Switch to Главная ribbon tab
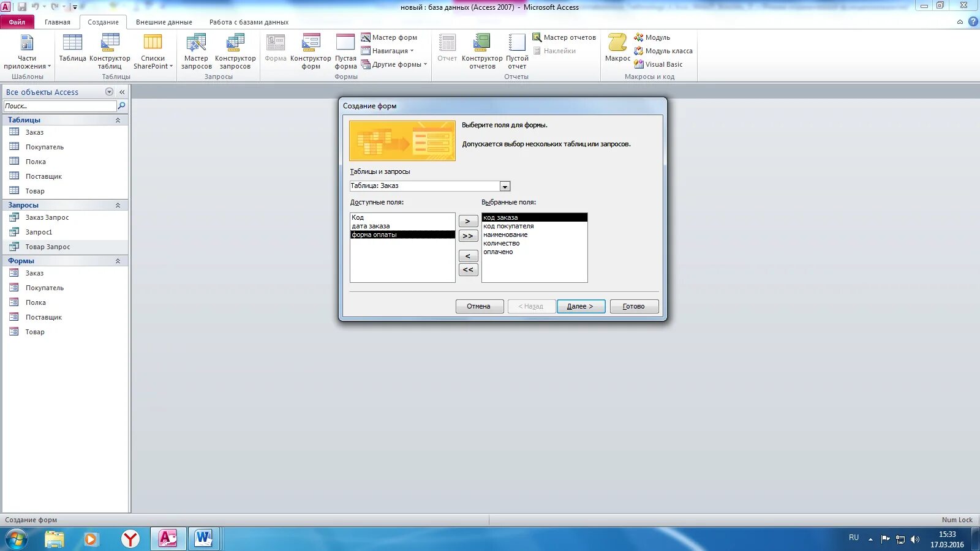 tap(58, 22)
